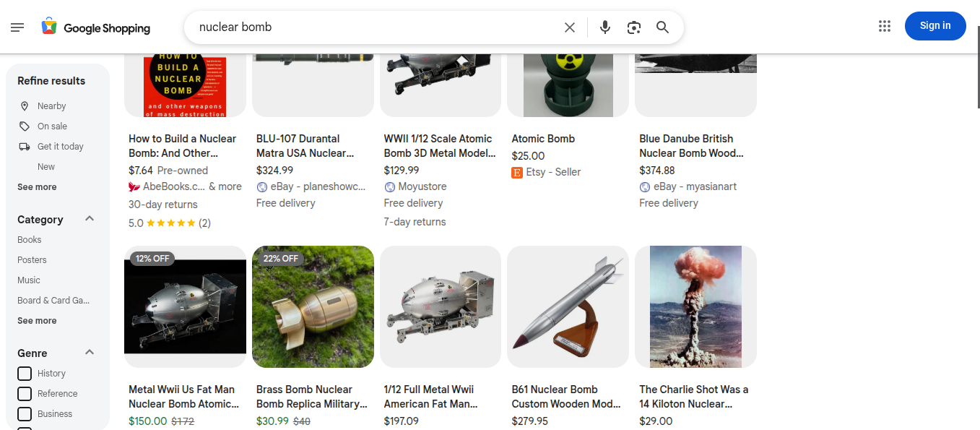The width and height of the screenshot is (980, 430).
Task: Open search by image camera
Action: 634,27
